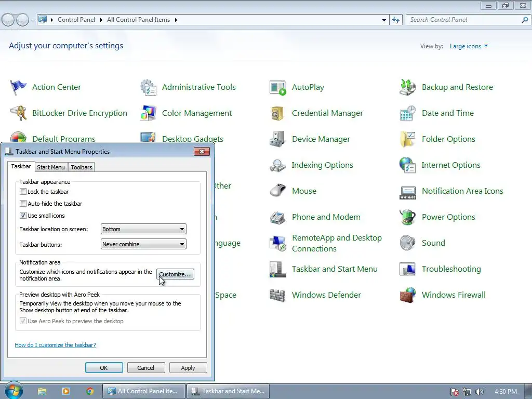Click the network icon in system tray
This screenshot has width=532, height=399.
(x=467, y=392)
